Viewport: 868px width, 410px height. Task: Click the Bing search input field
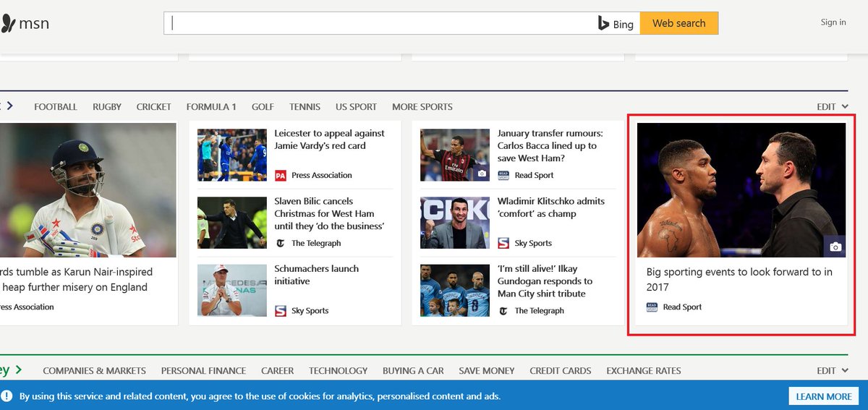[380, 23]
